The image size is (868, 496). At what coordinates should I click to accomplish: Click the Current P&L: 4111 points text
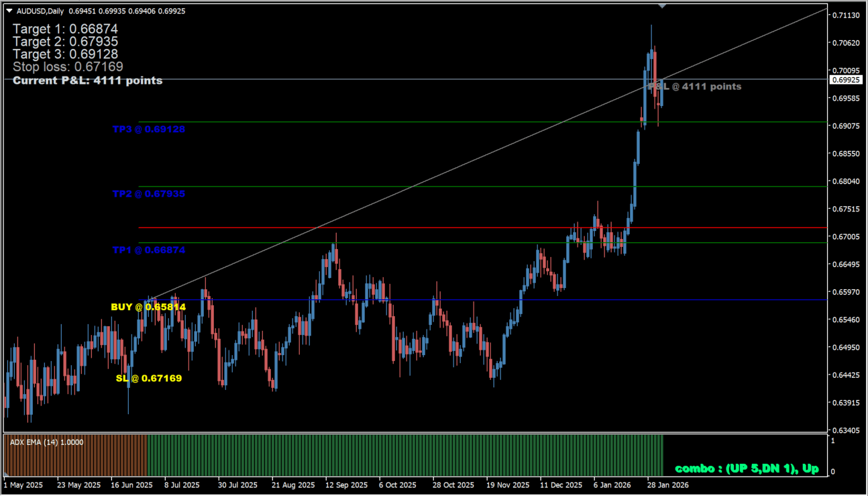coord(87,81)
